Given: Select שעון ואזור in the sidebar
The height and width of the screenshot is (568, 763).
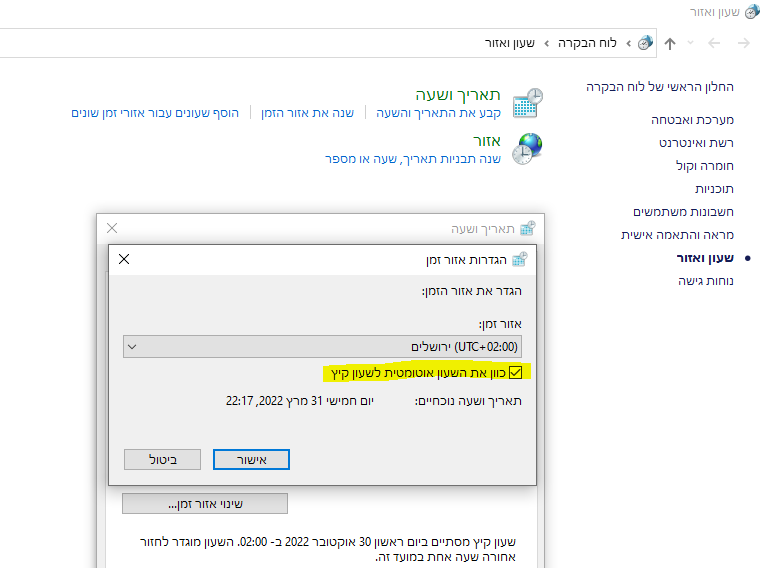Looking at the screenshot, I should pos(705,258).
